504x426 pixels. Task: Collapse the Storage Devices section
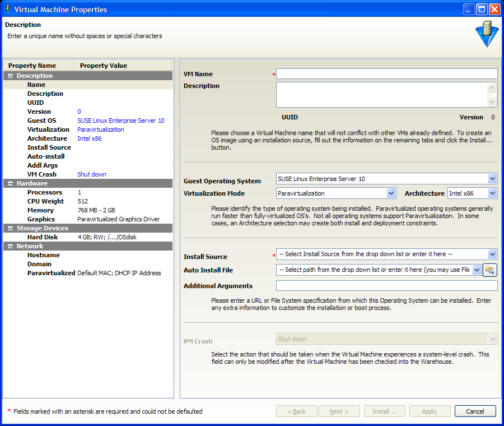coord(10,228)
